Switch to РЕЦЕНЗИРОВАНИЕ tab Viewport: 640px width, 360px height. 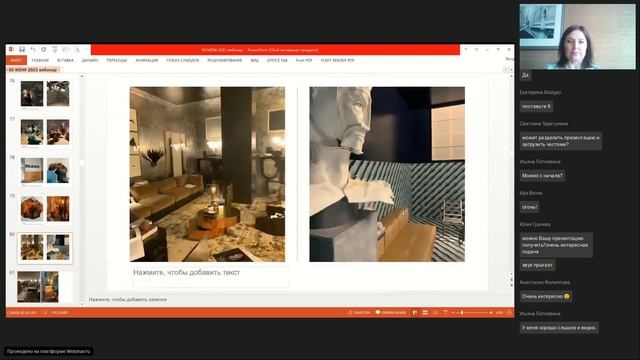point(224,60)
